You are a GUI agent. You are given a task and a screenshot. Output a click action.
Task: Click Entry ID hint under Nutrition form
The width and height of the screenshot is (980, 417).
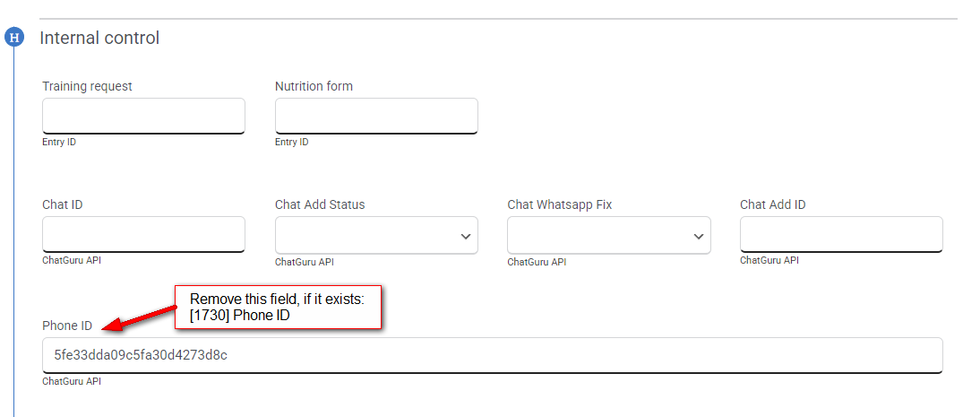[292, 142]
